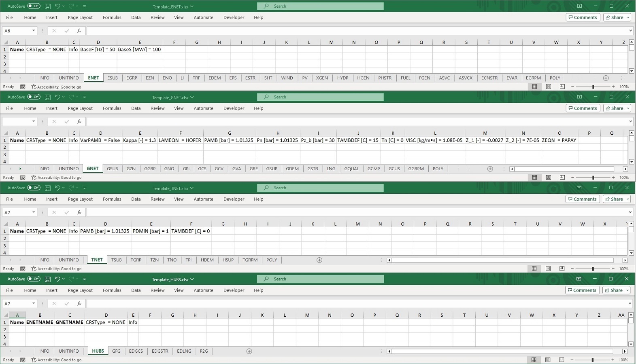Click macro recording icon in Template_ENET status bar
This screenshot has height=364, width=636.
click(x=23, y=87)
